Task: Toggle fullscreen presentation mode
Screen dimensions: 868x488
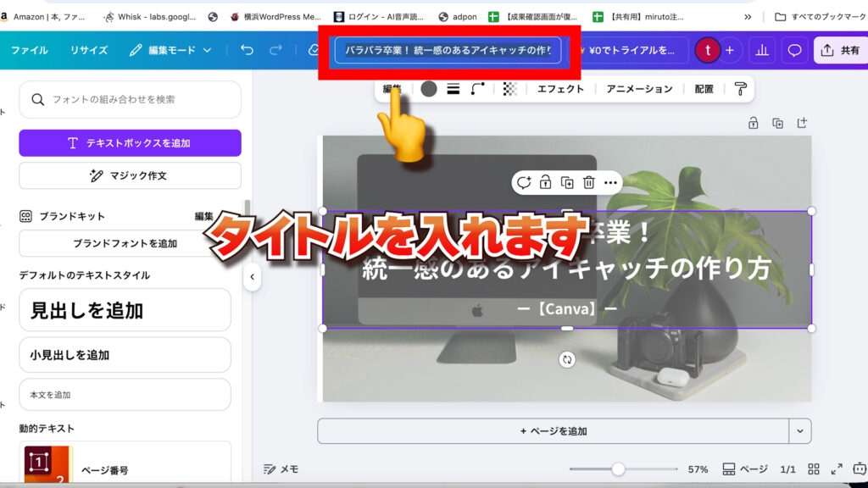Action: [x=837, y=469]
